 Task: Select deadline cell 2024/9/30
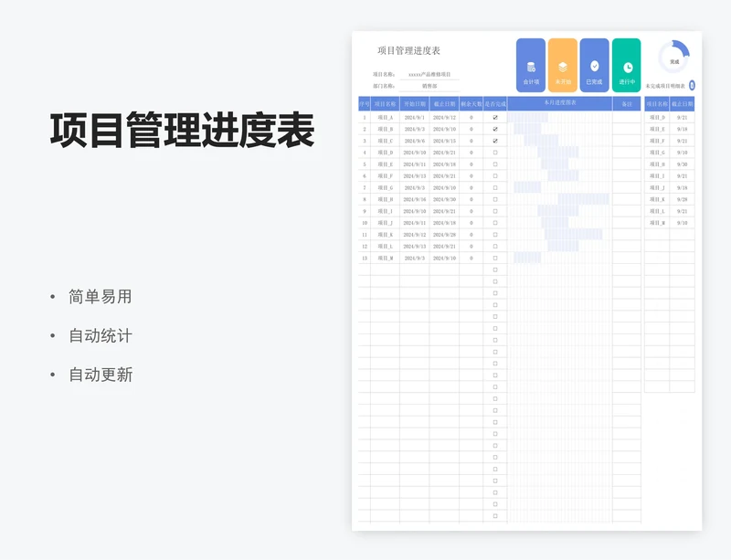[x=444, y=199]
